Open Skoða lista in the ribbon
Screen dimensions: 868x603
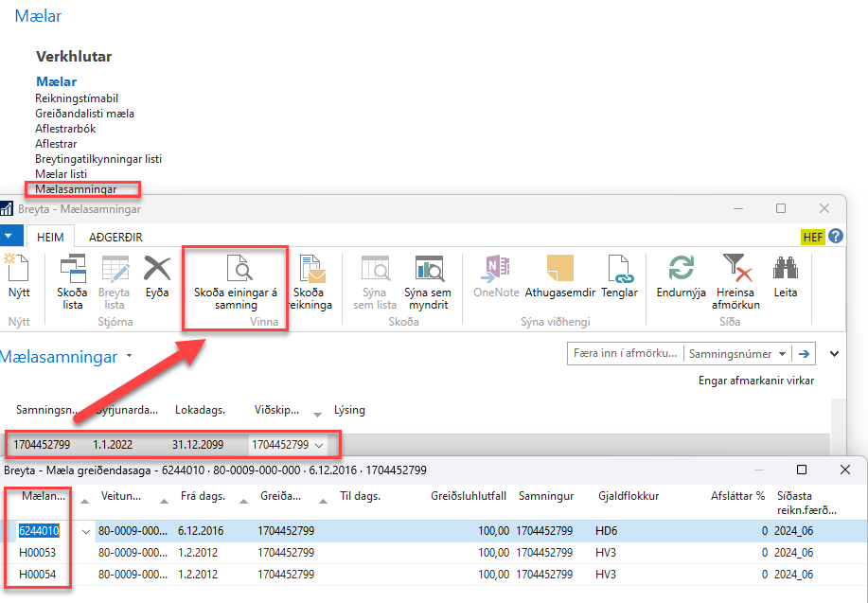pos(73,280)
